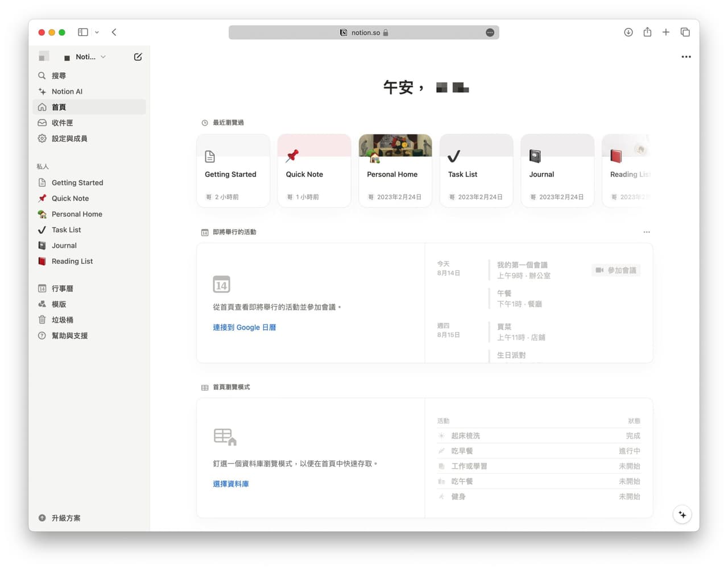Viewport: 728px width, 569px height.
Task: Click the new page compose icon
Action: pos(138,57)
